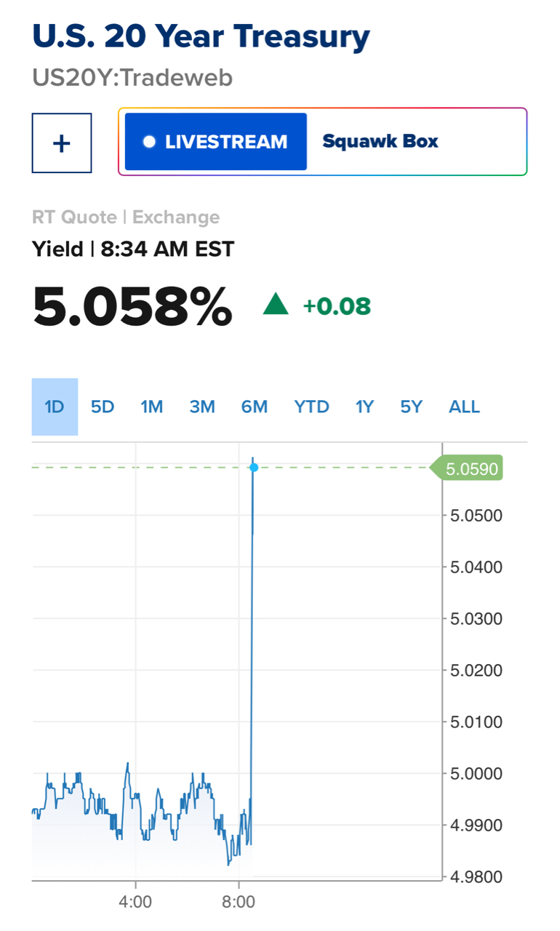Show ALL historical chart data
Viewport: 560px width, 931px height.
pyautogui.click(x=465, y=407)
